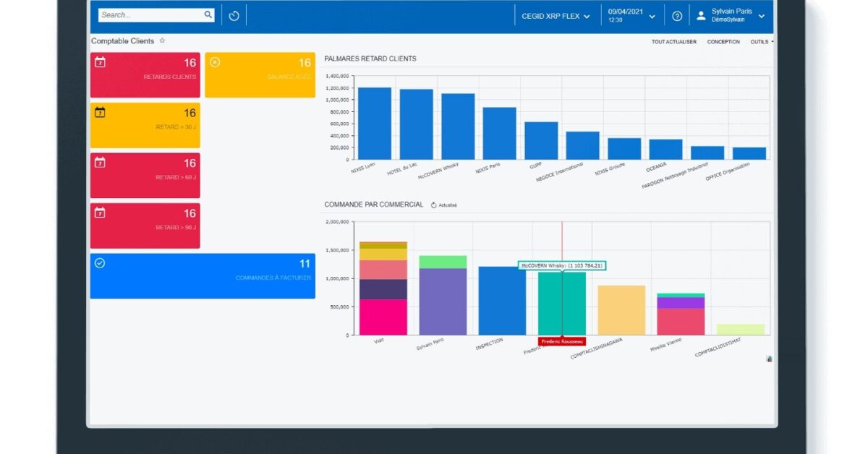The width and height of the screenshot is (868, 454).
Task: Open the OUTILS menu
Action: tap(761, 41)
